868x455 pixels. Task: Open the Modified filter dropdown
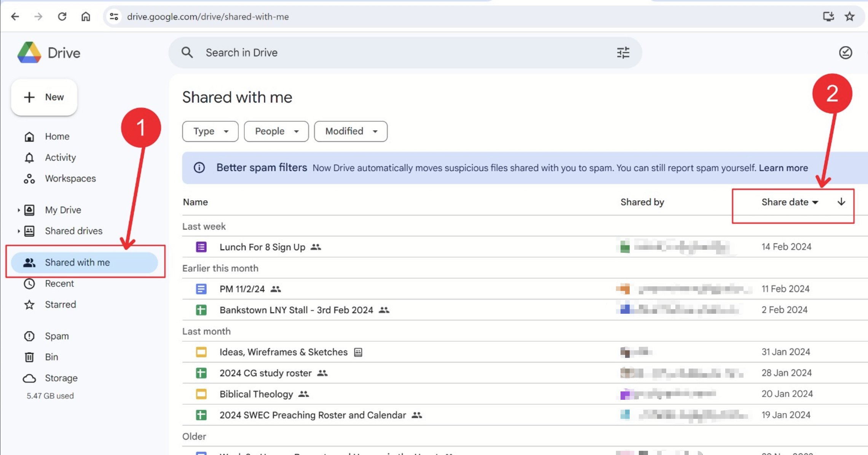(x=350, y=131)
